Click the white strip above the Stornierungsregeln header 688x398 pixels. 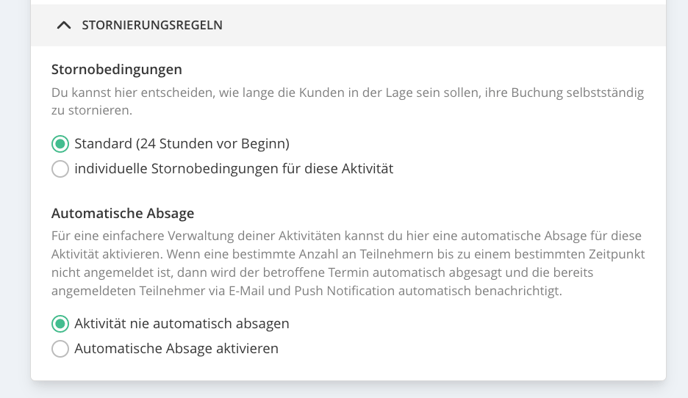[x=348, y=2]
